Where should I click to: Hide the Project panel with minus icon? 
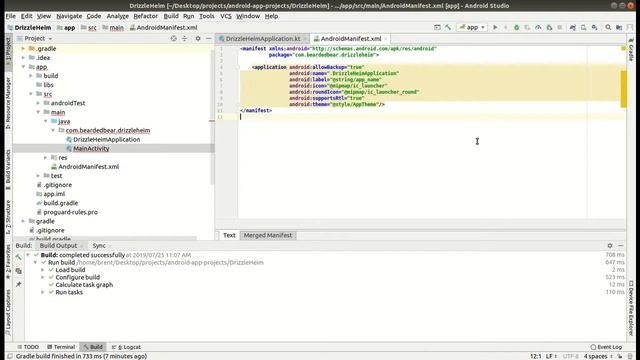coord(209,38)
